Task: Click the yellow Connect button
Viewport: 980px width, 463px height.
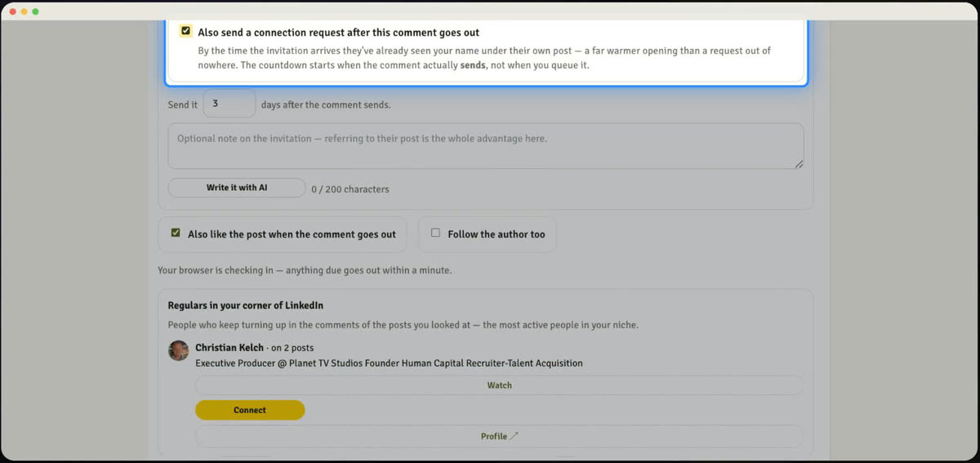Action: click(250, 410)
